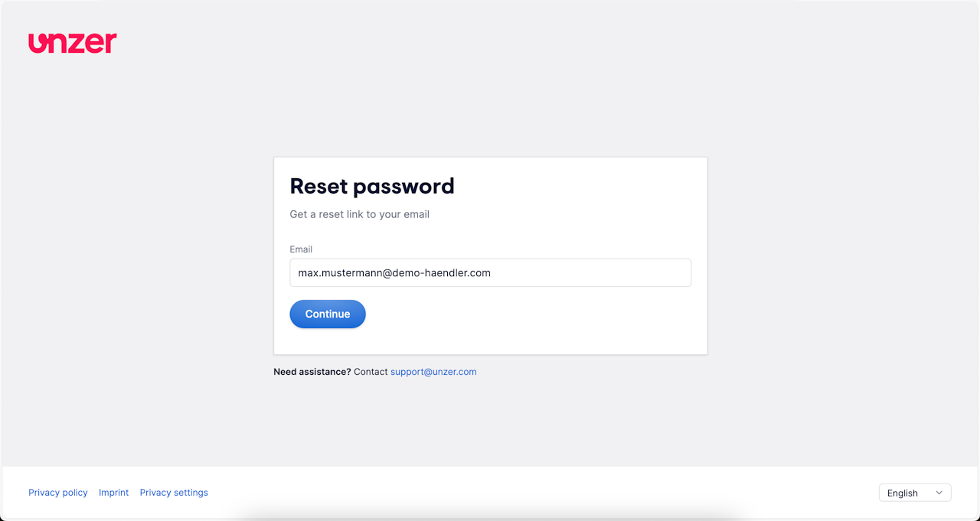Click the "Get a reset link" subtitle
Viewport: 980px width, 521px height.
(x=359, y=214)
